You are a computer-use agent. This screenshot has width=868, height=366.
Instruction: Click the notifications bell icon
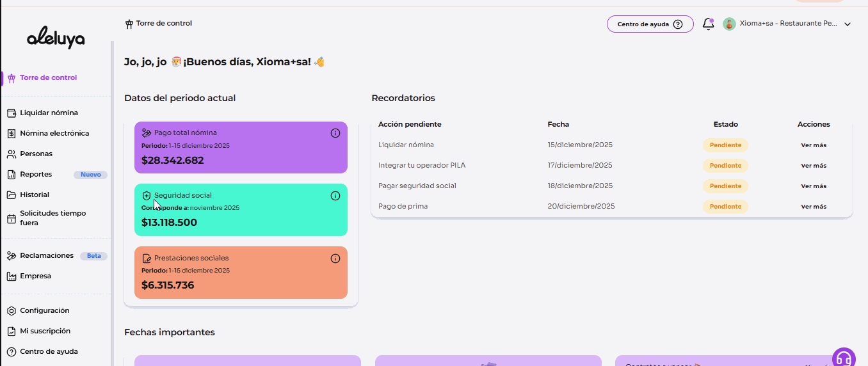[708, 24]
